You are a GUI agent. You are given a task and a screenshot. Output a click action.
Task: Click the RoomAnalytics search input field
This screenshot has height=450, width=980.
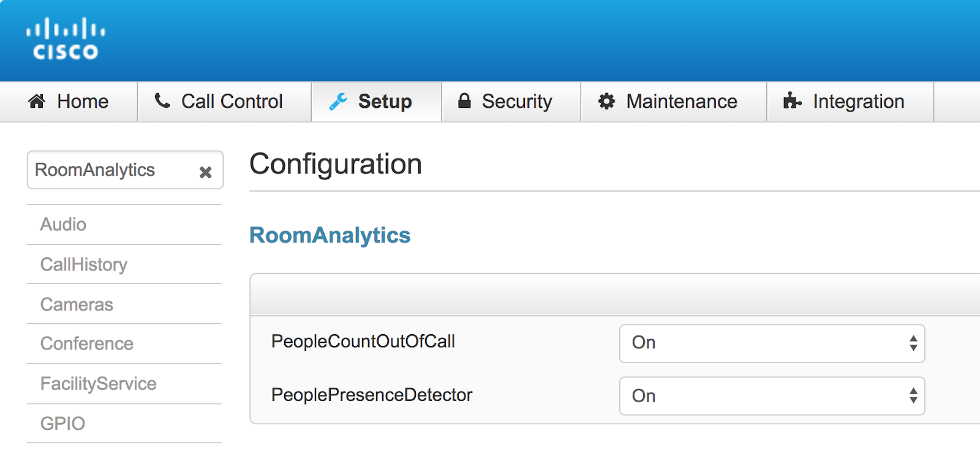coord(113,170)
